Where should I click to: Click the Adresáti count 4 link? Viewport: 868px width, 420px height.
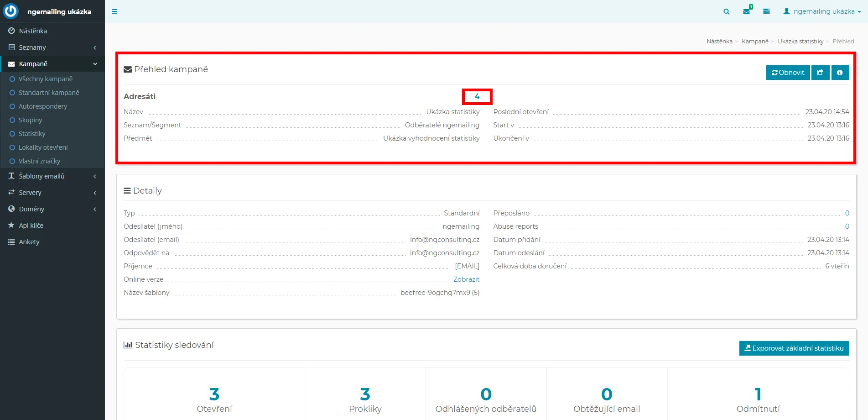tap(477, 97)
